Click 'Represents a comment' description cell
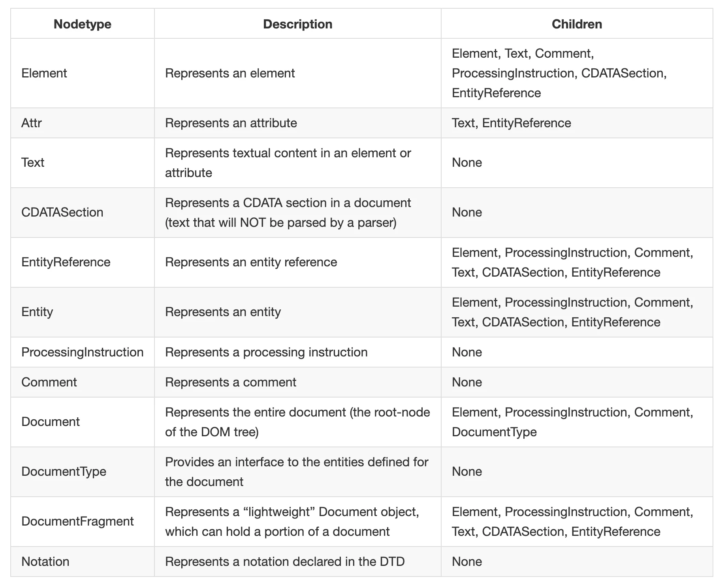Image resolution: width=726 pixels, height=588 pixels. (231, 382)
